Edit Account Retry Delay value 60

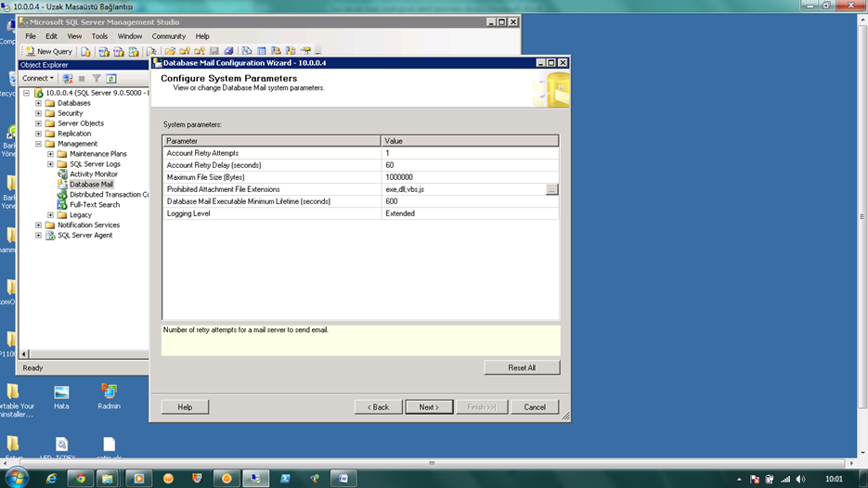470,165
